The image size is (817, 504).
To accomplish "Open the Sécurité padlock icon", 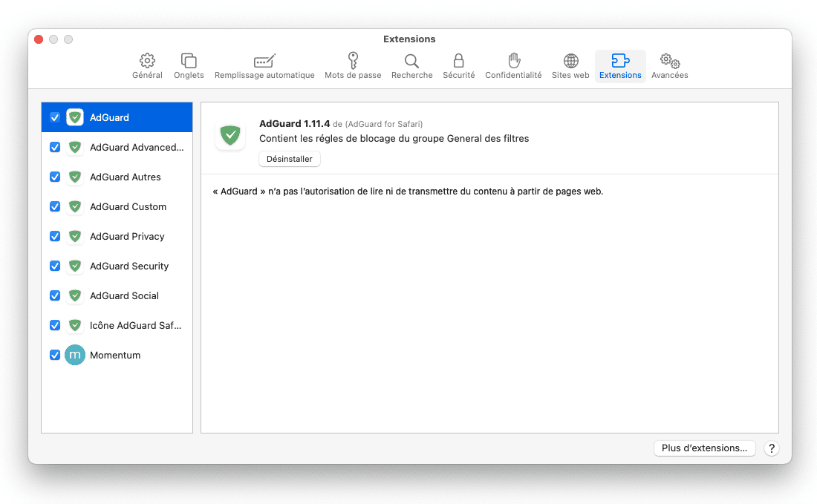I will pos(458,61).
